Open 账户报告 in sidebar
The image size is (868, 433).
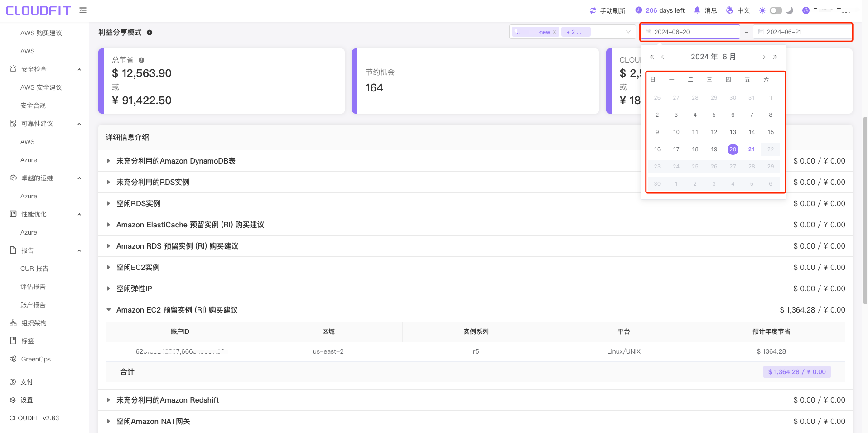[x=33, y=305]
